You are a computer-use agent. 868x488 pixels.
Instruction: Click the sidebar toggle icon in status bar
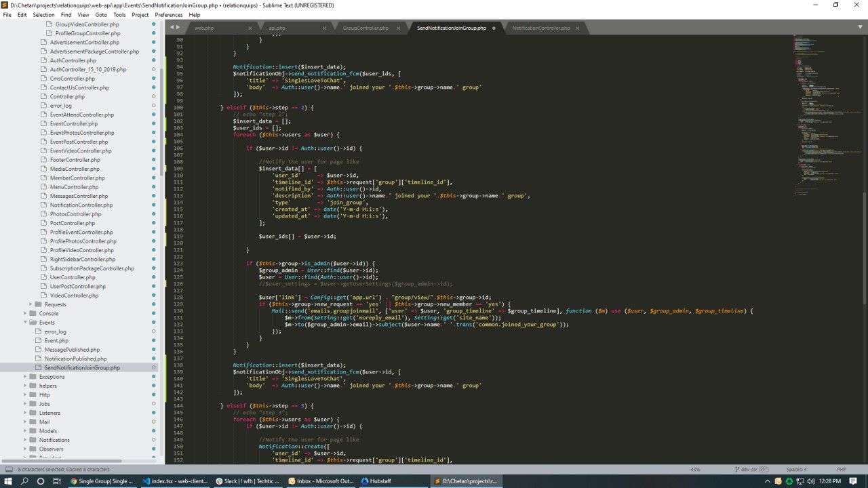click(9, 469)
